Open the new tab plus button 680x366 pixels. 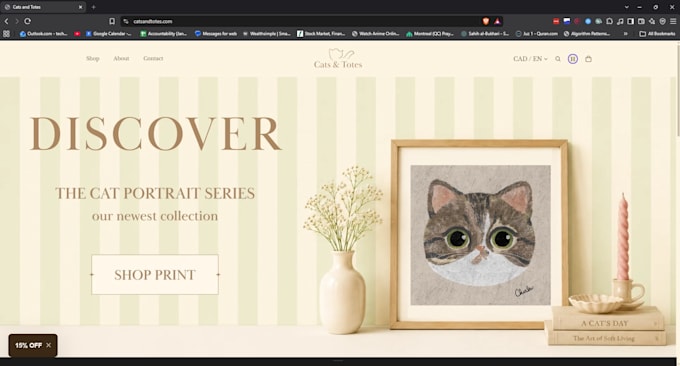coord(93,7)
